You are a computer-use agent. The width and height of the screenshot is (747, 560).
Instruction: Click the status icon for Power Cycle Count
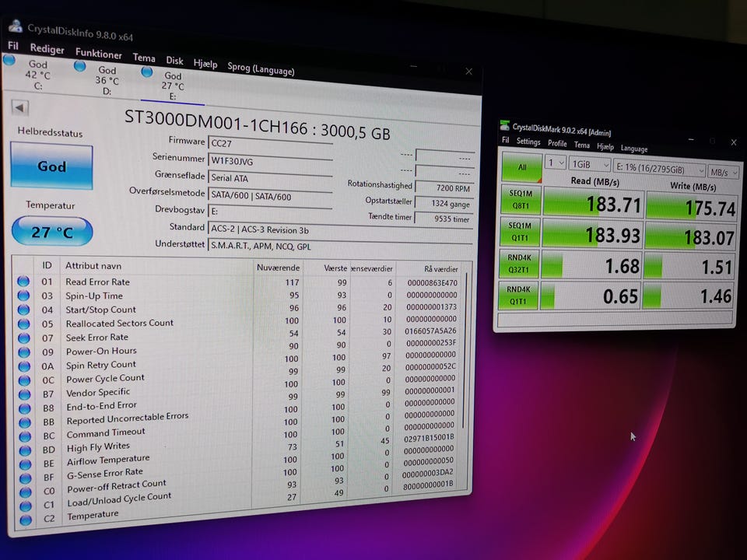click(x=24, y=380)
